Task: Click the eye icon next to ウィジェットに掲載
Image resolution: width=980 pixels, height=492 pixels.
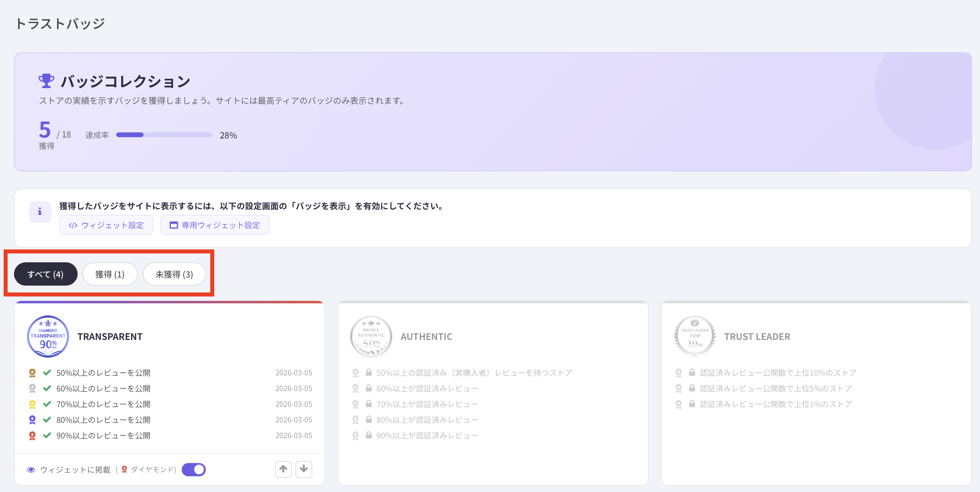Action: click(31, 470)
